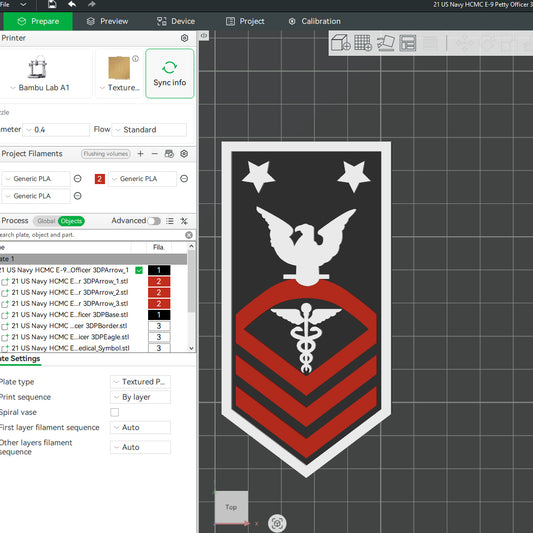Click the compare presets icon
The image size is (533, 533).
click(184, 221)
